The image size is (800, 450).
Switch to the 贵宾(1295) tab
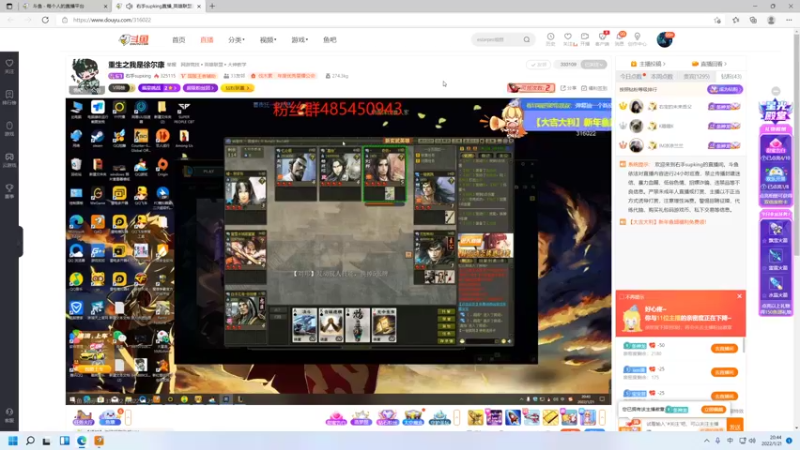click(696, 77)
